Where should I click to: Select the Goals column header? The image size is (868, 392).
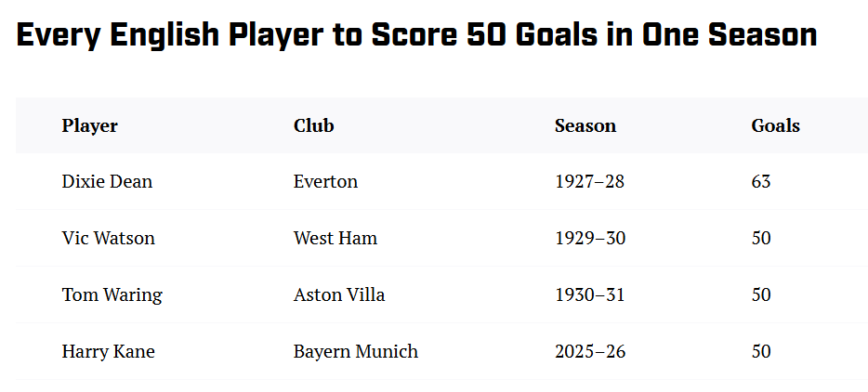point(775,125)
